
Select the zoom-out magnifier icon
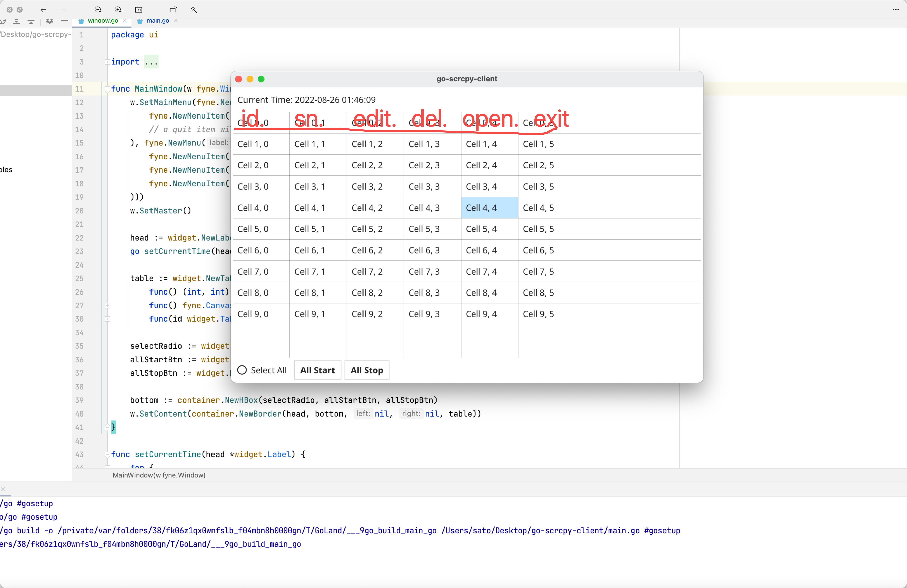click(x=98, y=10)
